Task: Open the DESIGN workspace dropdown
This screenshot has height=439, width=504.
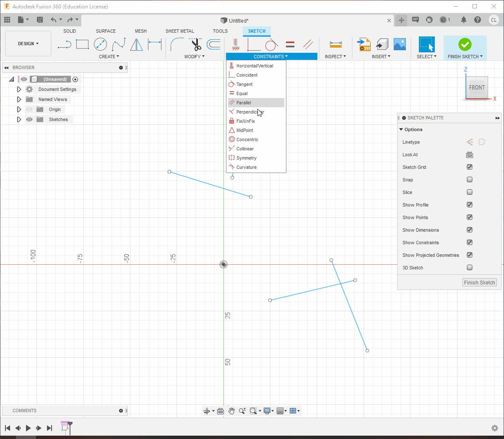Action: click(28, 44)
